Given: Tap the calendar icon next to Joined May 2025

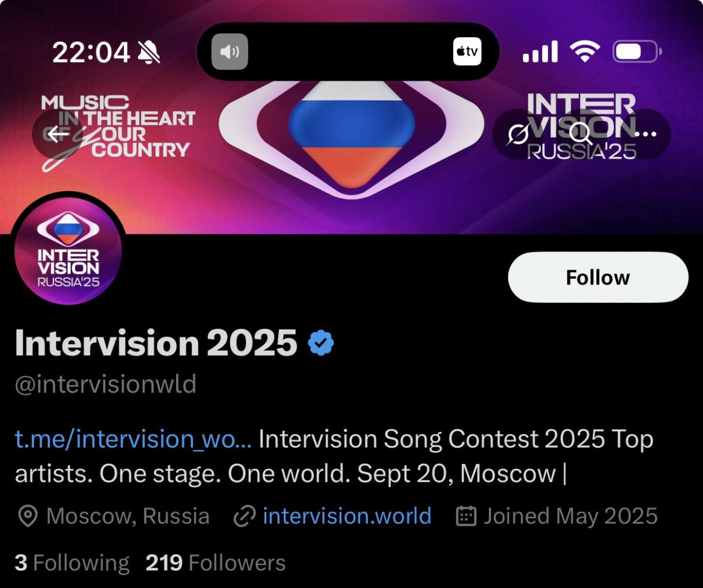Looking at the screenshot, I should pos(466,516).
